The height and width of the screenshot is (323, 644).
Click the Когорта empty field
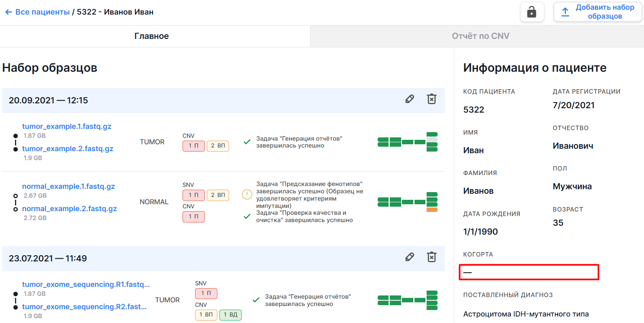pyautogui.click(x=529, y=272)
